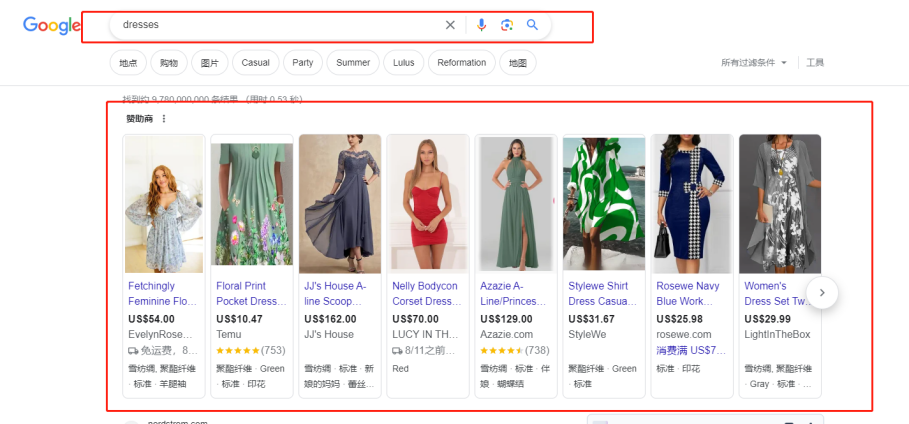The height and width of the screenshot is (424, 909).
Task: Click the LightInTheBox seller name
Action: pos(777,335)
